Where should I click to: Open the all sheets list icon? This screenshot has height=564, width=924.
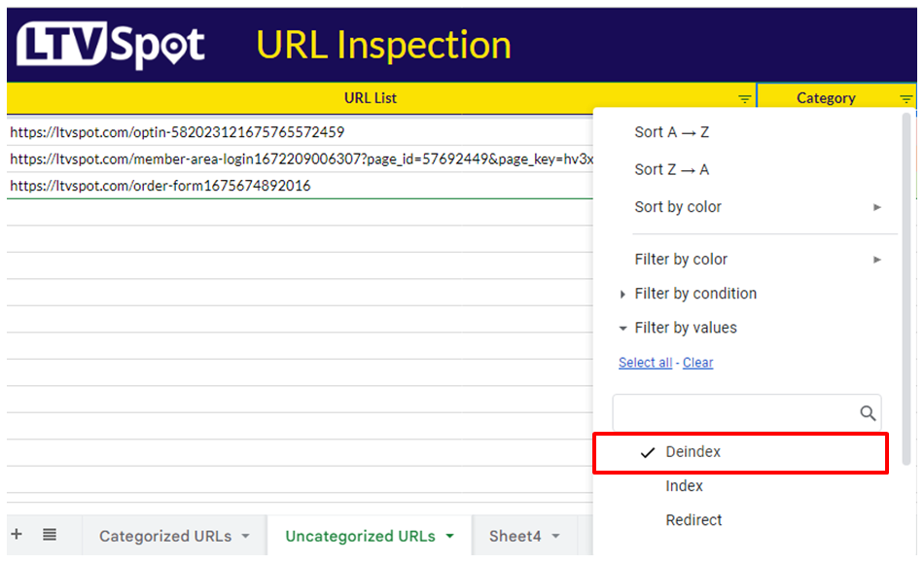coord(50,535)
